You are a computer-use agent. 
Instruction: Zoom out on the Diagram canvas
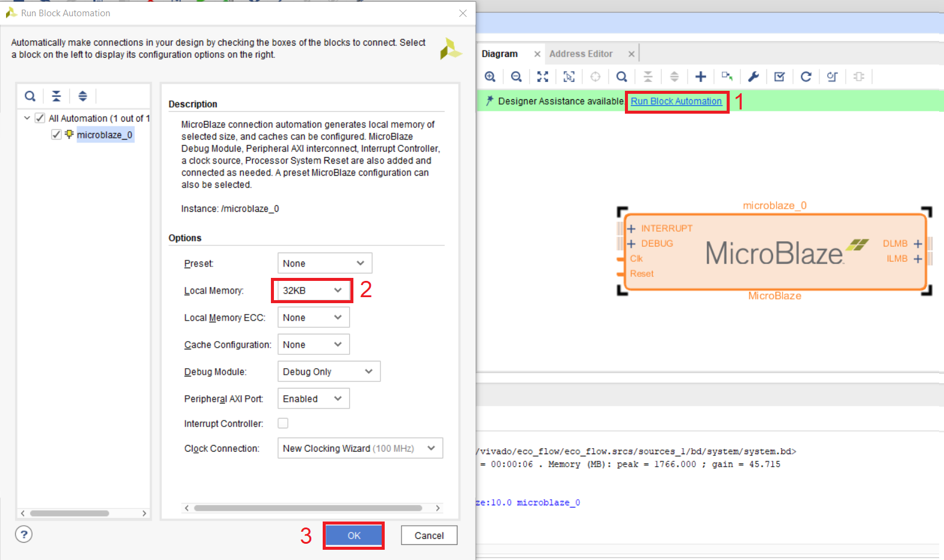(x=517, y=76)
